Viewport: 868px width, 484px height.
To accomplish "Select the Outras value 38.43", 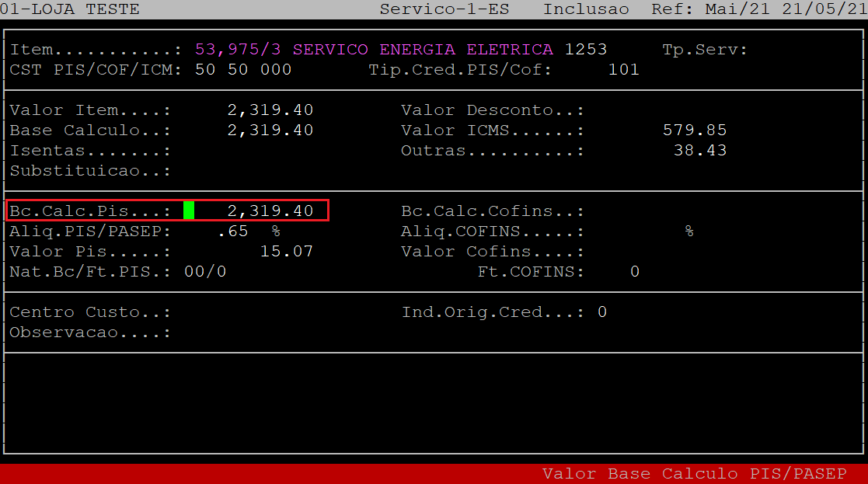I will [x=699, y=151].
